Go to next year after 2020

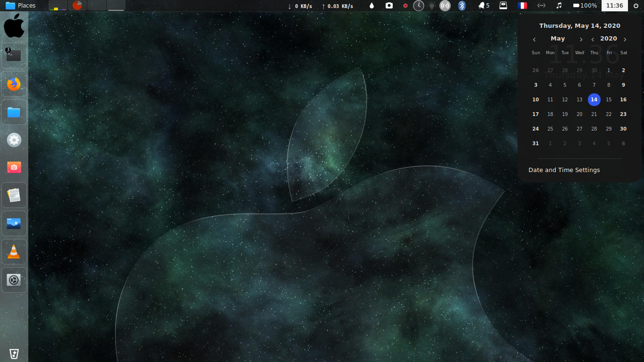(x=625, y=40)
